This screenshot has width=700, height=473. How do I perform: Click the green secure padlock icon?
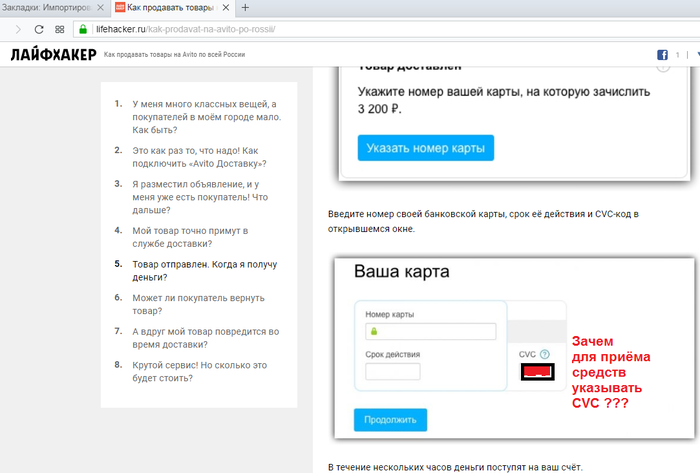pos(83,29)
